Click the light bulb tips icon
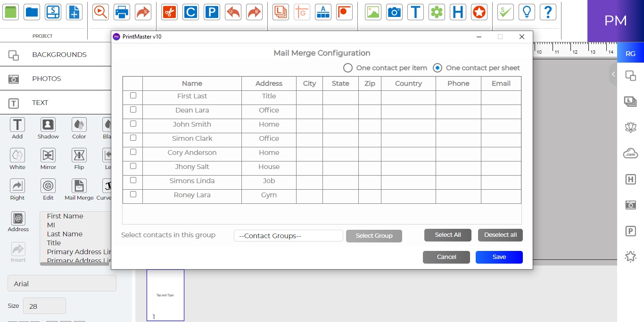Viewport: 644px width, 322px height. (x=527, y=12)
